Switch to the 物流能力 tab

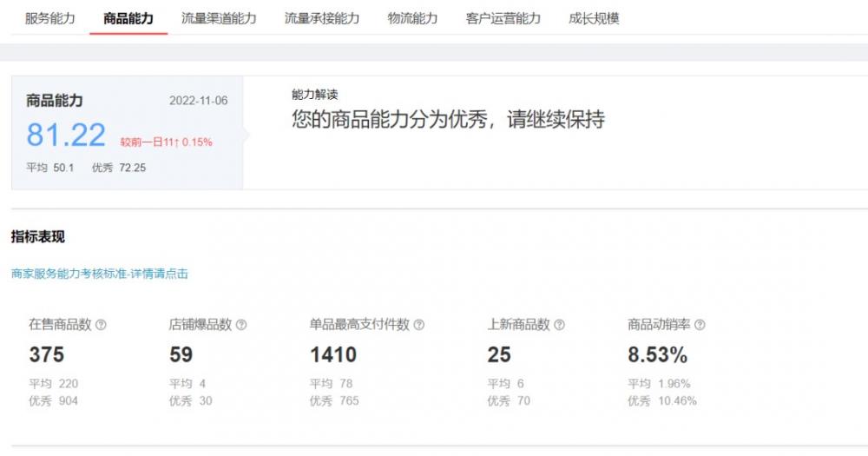click(x=412, y=18)
